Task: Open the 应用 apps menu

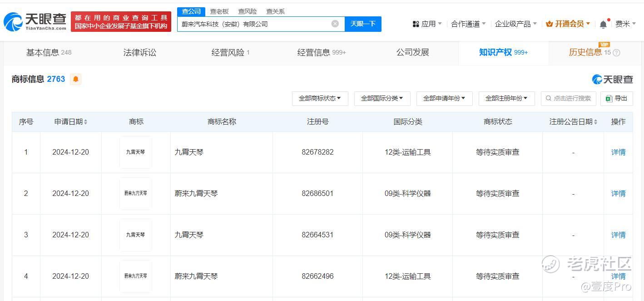Action: pos(427,24)
